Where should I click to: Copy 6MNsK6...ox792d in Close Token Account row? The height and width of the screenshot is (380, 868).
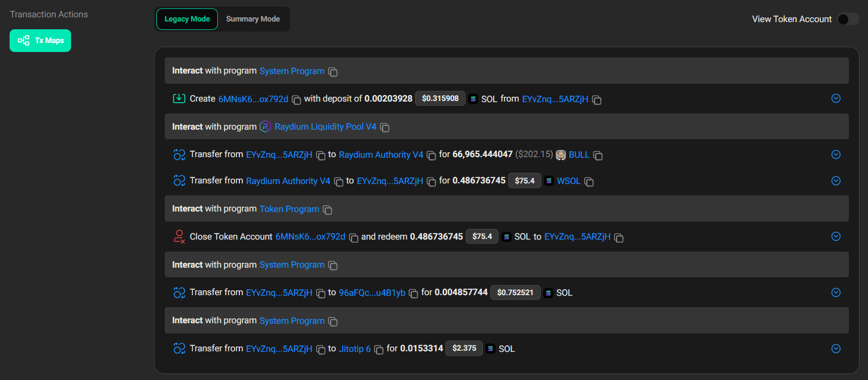click(x=353, y=237)
